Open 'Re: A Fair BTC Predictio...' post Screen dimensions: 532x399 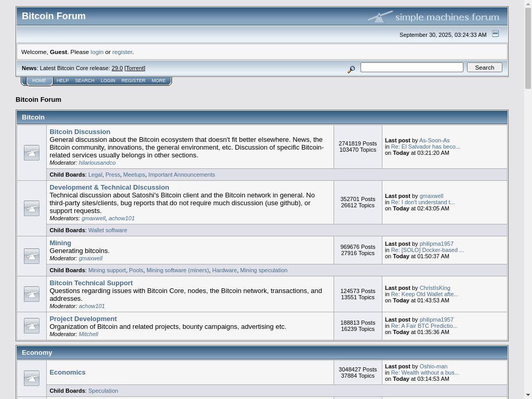pos(424,326)
